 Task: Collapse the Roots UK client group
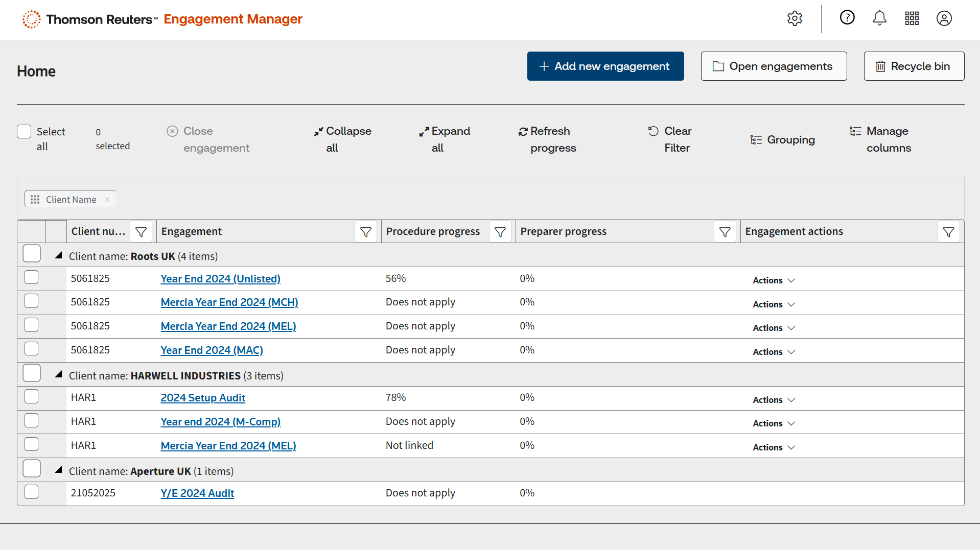tap(59, 255)
